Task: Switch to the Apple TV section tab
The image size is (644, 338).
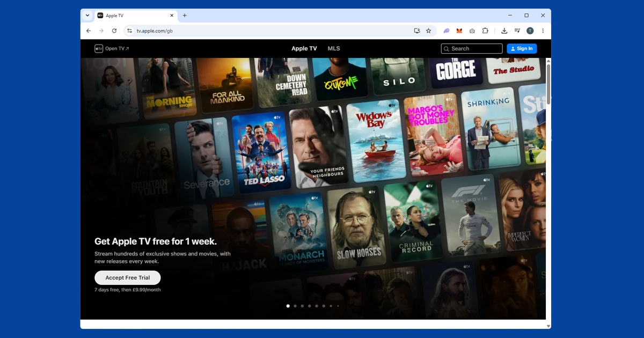Action: [x=304, y=49]
